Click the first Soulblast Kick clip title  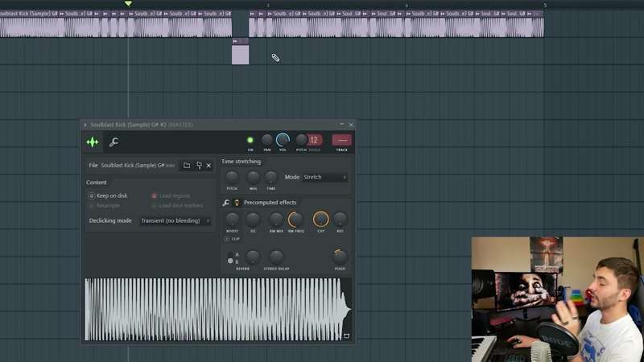(x=29, y=14)
